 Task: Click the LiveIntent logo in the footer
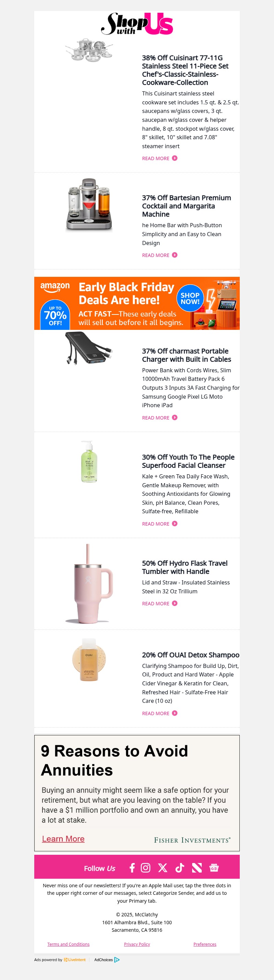(75, 960)
